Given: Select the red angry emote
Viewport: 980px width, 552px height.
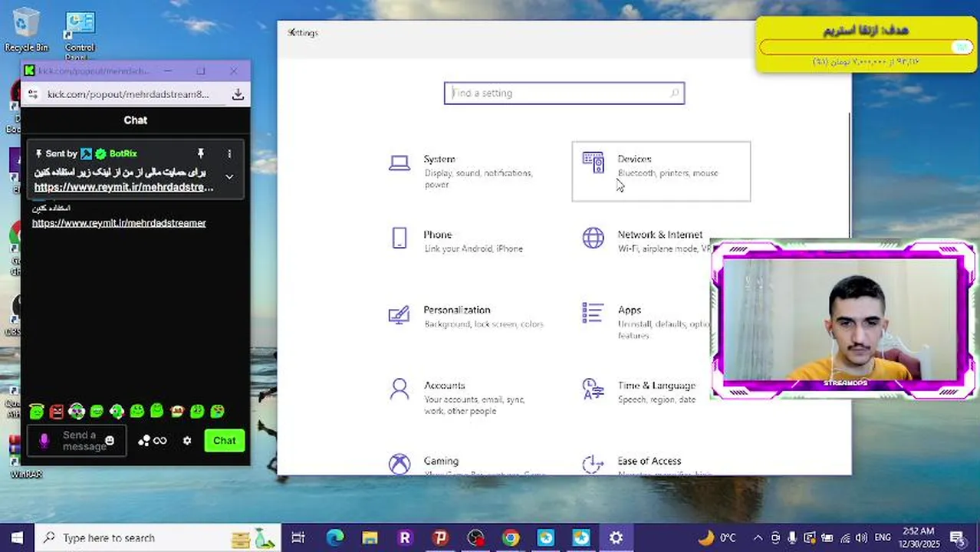Looking at the screenshot, I should 57,412.
